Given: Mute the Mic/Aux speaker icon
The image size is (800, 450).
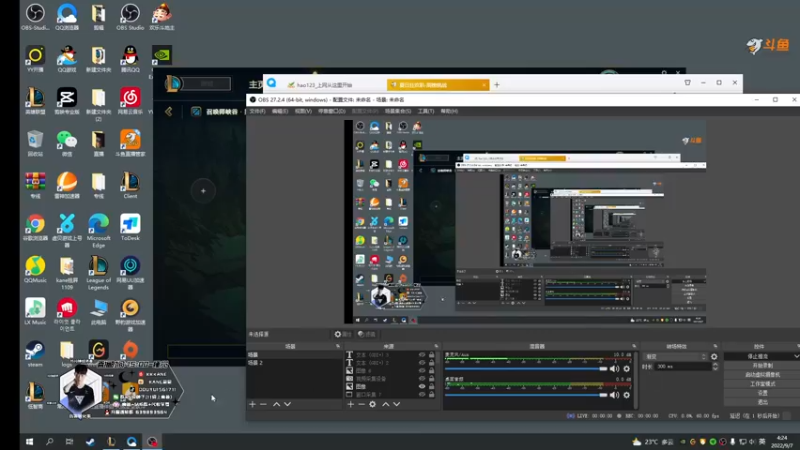Looking at the screenshot, I should pyautogui.click(x=615, y=369).
